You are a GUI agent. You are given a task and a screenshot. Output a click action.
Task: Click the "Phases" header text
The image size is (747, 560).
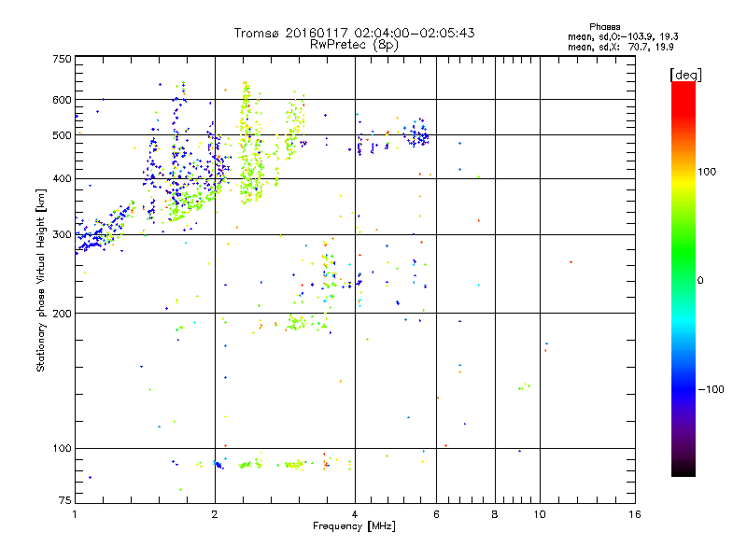click(x=604, y=27)
